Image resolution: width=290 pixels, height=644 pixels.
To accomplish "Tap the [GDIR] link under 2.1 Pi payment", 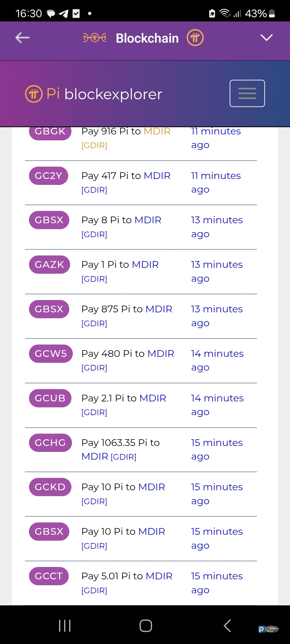I will tap(94, 412).
